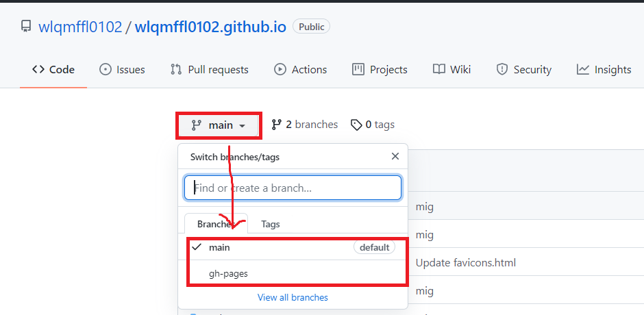Click the Issues circle icon

106,69
